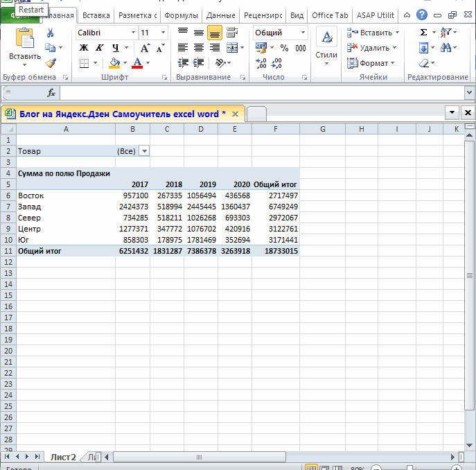Apply the yellow fill color bucket

(115, 63)
